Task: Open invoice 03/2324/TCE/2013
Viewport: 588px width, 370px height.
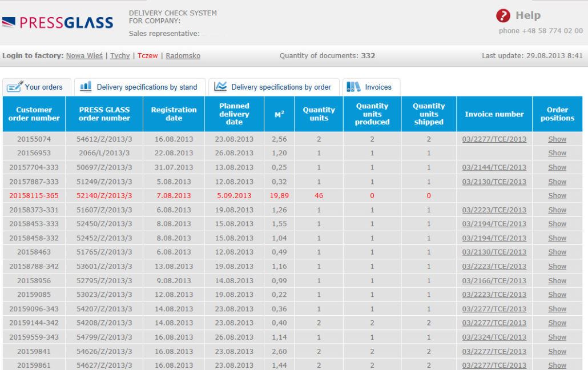Action: 494,337
